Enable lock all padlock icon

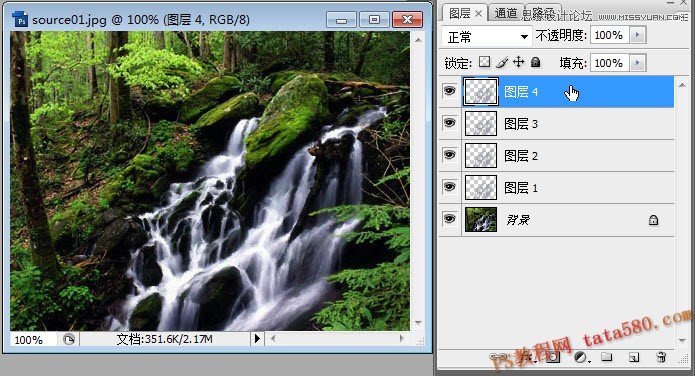click(535, 62)
